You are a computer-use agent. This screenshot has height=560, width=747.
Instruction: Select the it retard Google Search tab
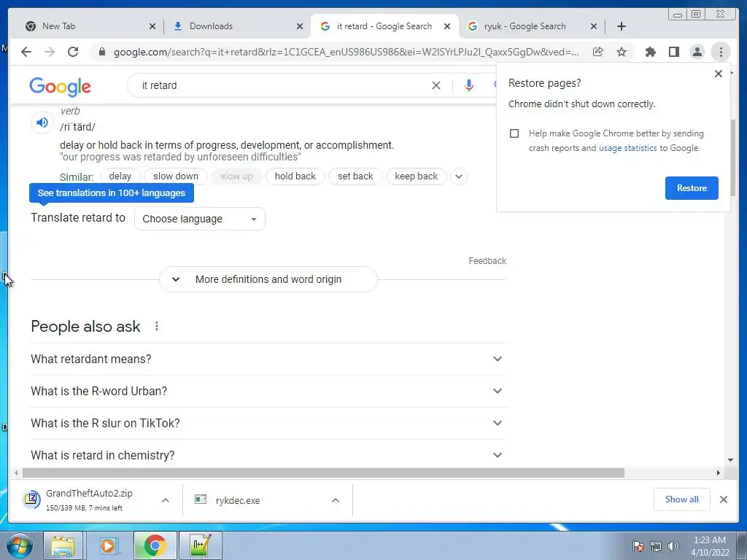tap(384, 26)
